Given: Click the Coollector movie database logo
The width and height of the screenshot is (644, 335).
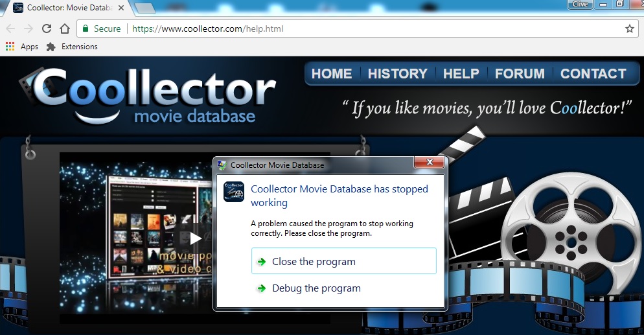Looking at the screenshot, I should click(x=148, y=96).
